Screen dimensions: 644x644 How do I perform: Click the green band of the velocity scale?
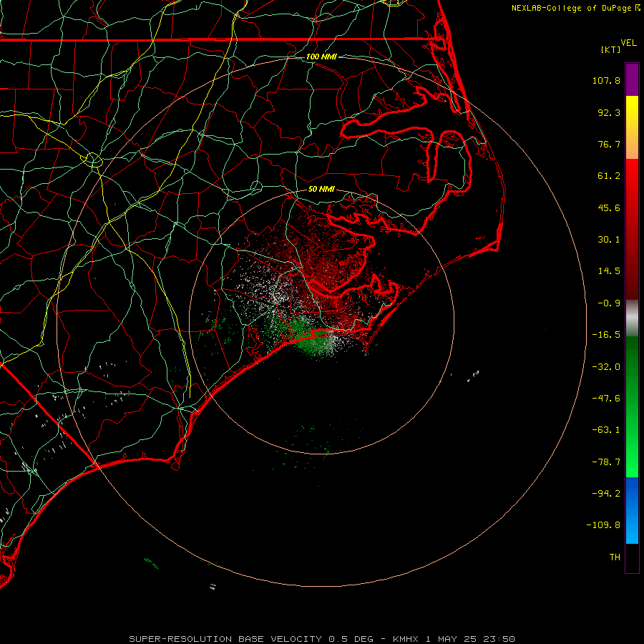[x=632, y=406]
